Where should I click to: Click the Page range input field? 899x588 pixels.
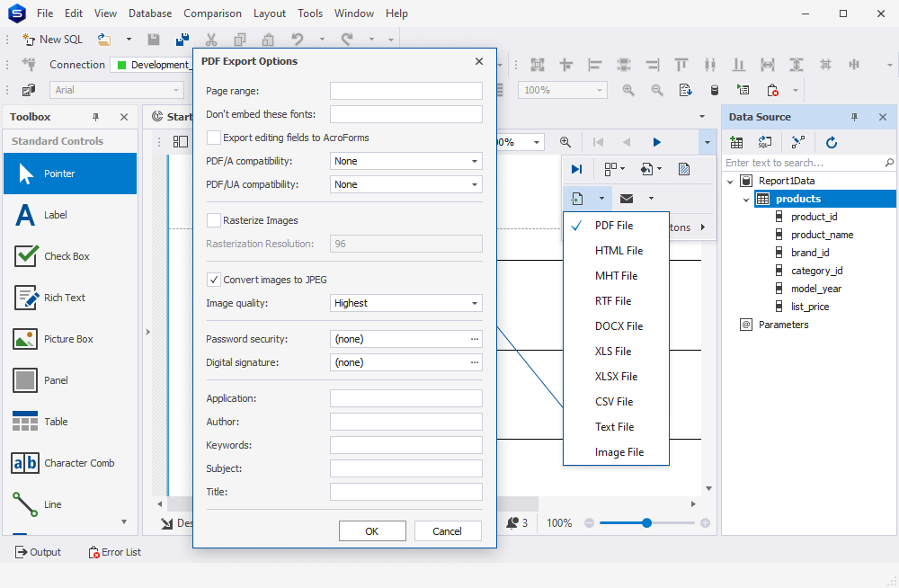[406, 91]
